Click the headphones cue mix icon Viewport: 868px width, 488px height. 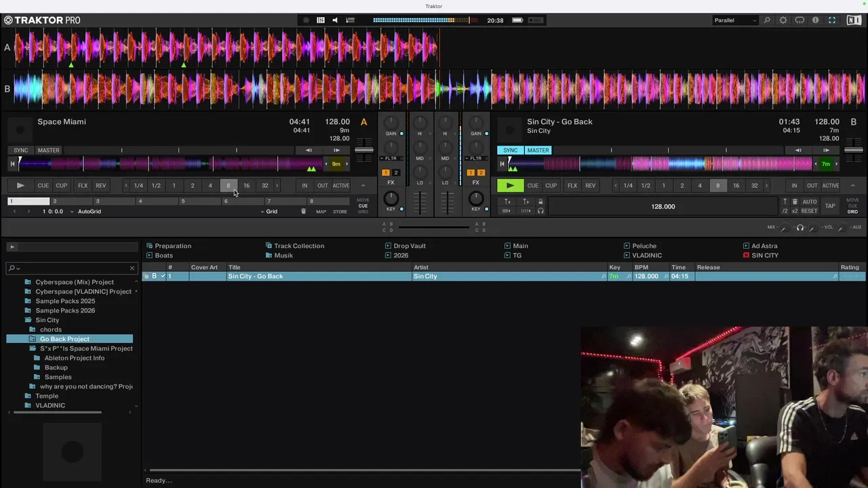click(800, 228)
